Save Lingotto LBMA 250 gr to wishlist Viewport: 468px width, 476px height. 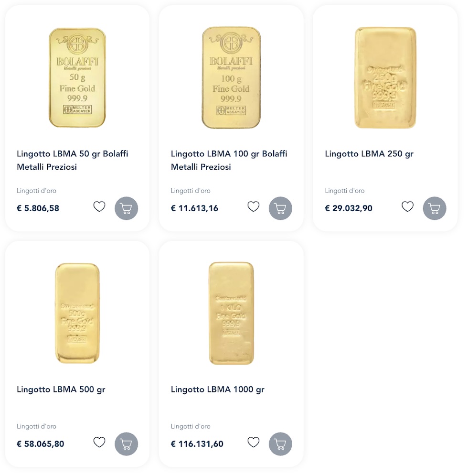pyautogui.click(x=407, y=207)
